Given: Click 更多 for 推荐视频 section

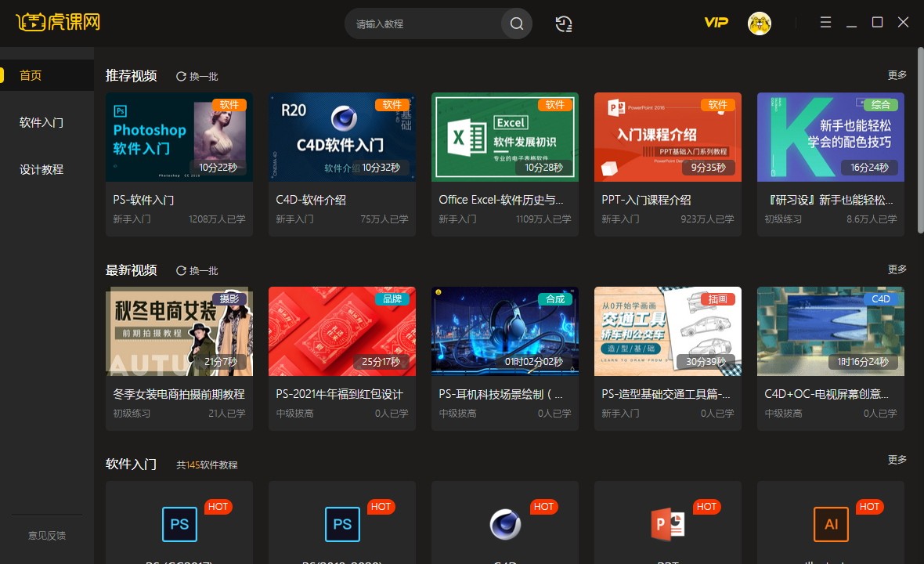Looking at the screenshot, I should click(x=897, y=75).
